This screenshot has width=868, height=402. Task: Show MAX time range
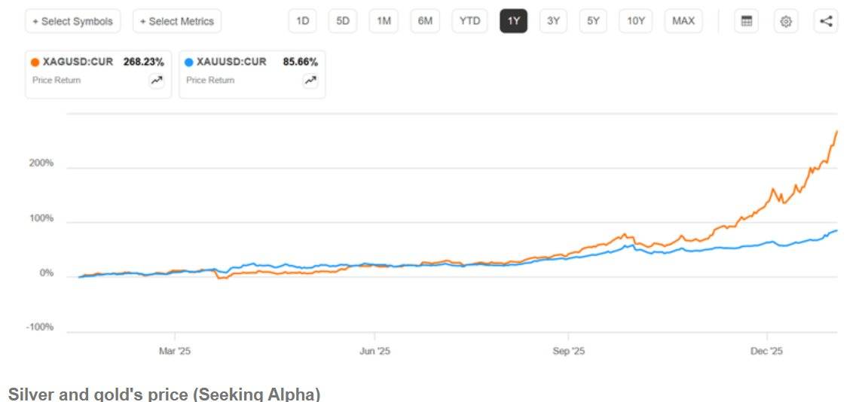click(683, 21)
